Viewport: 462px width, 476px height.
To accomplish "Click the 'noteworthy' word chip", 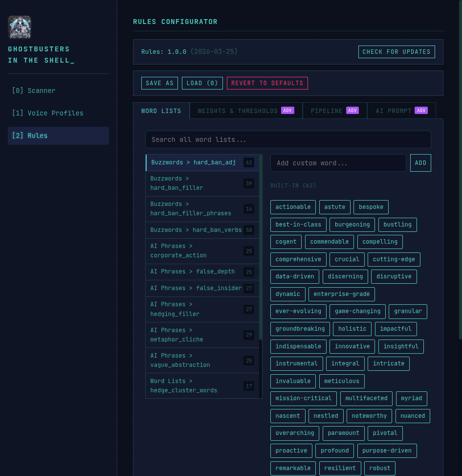I will 369,416.
